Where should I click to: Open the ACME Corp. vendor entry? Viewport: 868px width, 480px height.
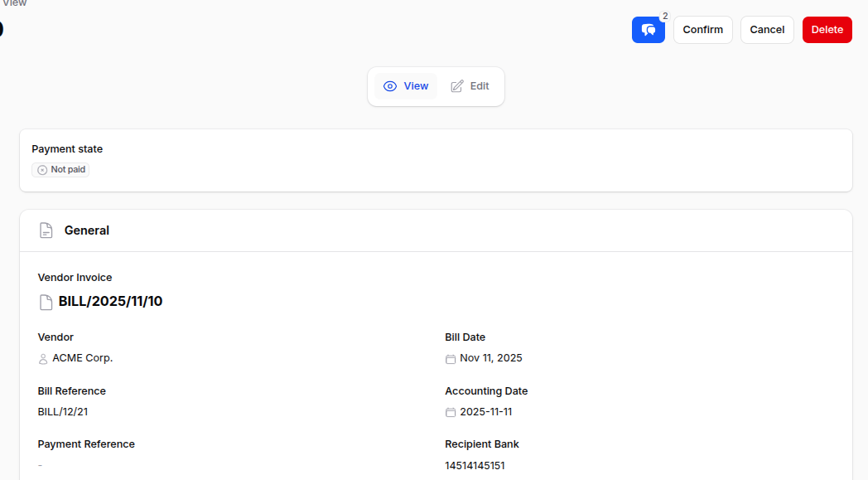[x=82, y=358]
